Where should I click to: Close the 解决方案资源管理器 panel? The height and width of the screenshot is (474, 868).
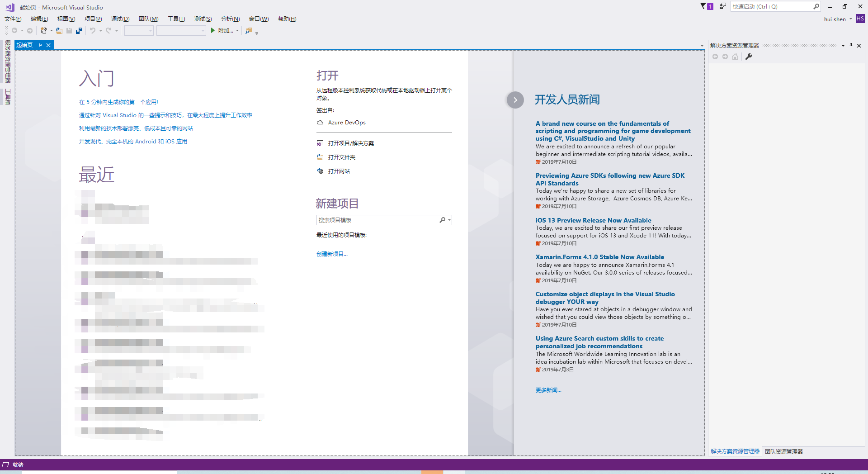click(859, 45)
